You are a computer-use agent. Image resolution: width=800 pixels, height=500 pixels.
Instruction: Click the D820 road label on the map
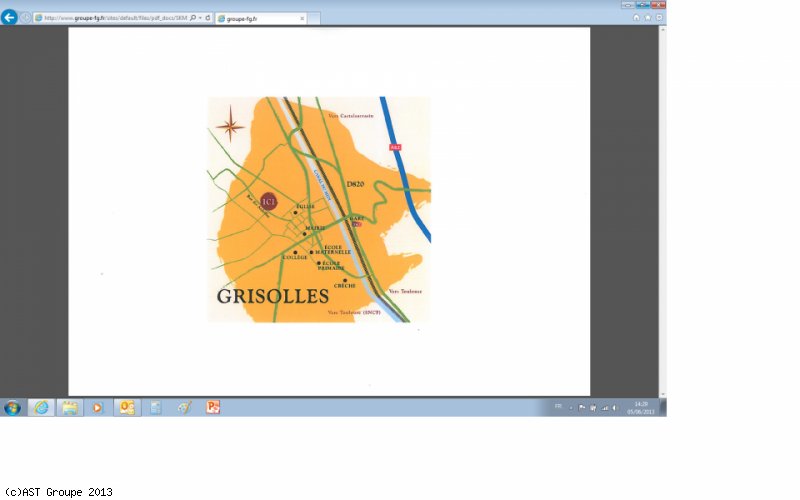click(355, 184)
